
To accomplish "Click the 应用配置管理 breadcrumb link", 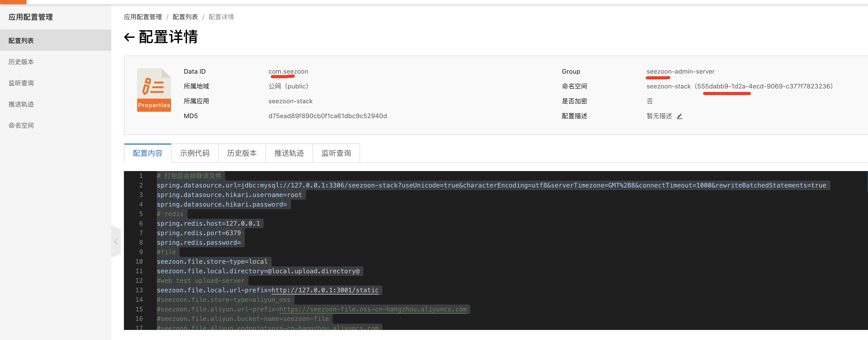I will point(143,17).
